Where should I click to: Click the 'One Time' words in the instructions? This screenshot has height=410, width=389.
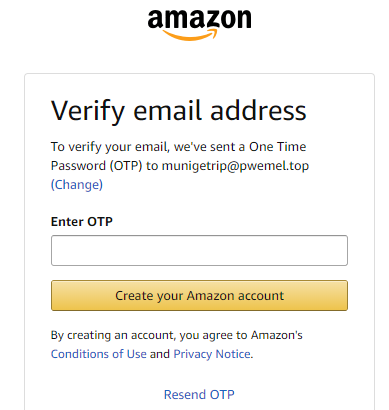(x=278, y=147)
